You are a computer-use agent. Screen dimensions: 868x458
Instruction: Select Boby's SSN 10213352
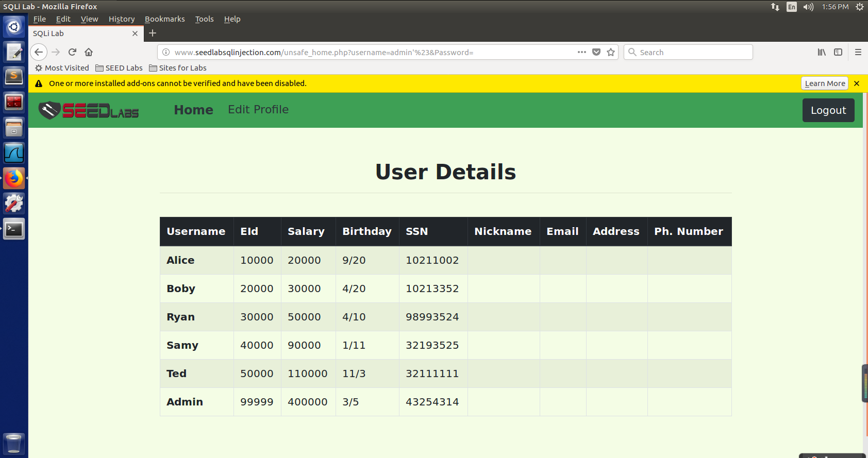(432, 289)
